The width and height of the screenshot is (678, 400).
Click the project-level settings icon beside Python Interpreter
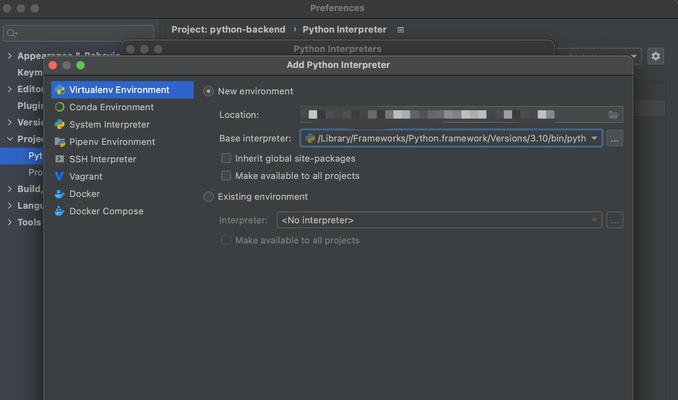click(x=401, y=30)
